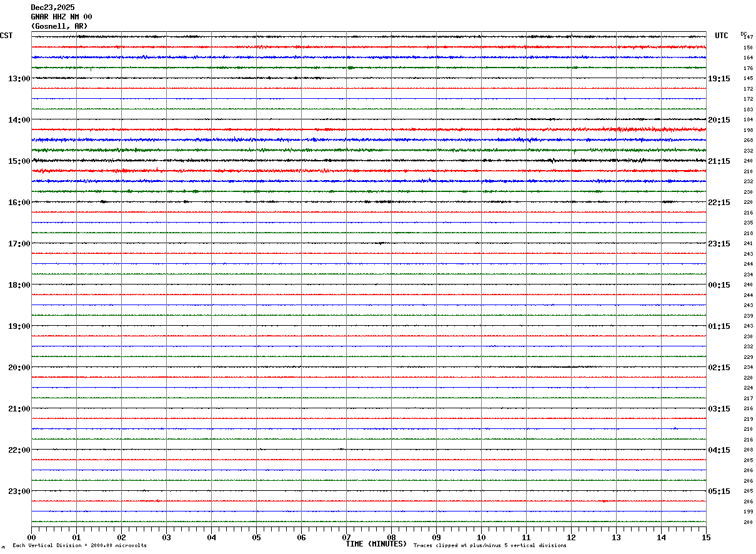Image resolution: width=756 pixels, height=554 pixels.
Task: Click the 01:15 UTC time label
Action: 719,326
